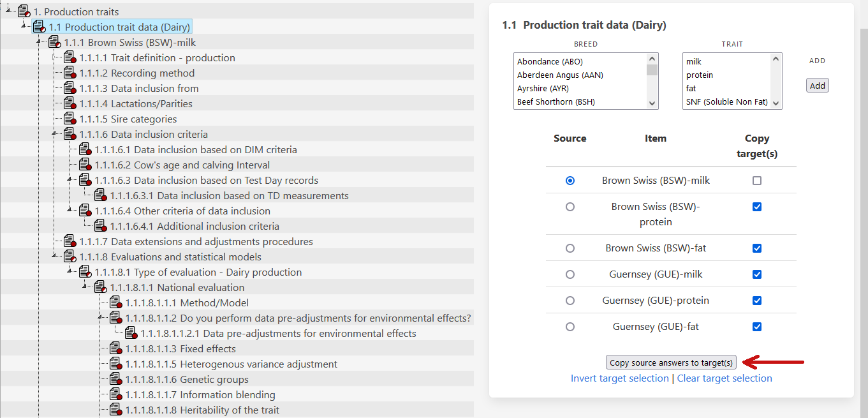Select Ayrshire (AYR) in breed list
Screen dimensions: 868x418
[543, 89]
